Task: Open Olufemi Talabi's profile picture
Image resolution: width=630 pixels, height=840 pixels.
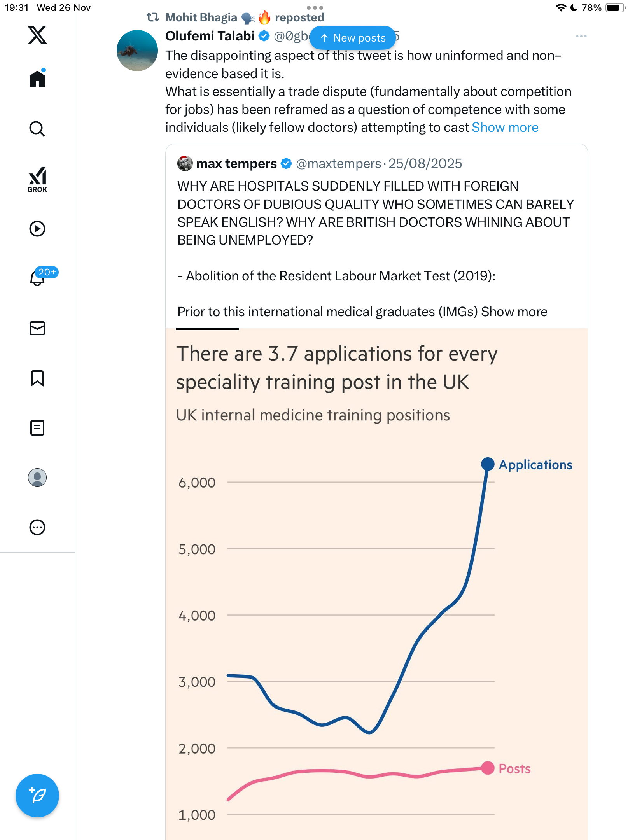Action: tap(137, 51)
